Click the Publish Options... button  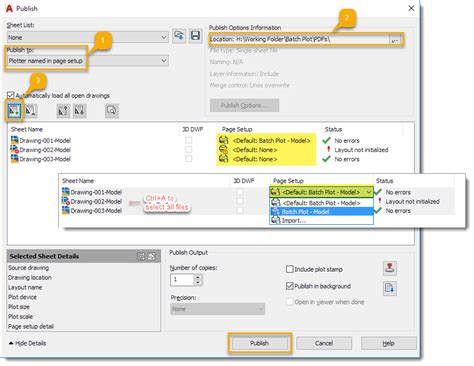pos(244,105)
